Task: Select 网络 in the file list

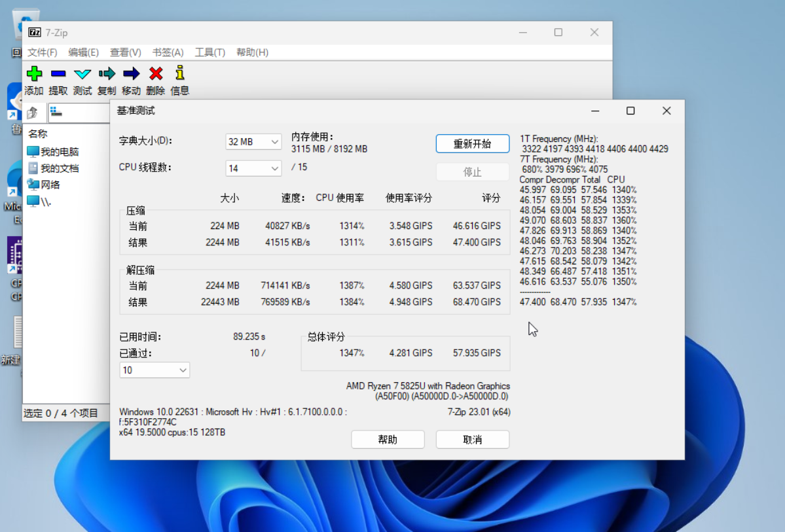Action: point(44,185)
